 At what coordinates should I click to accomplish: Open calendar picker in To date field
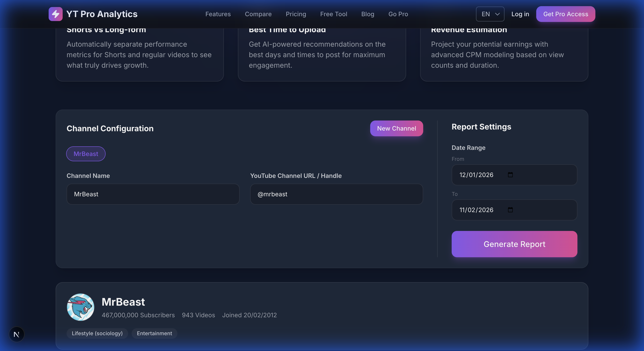510,210
